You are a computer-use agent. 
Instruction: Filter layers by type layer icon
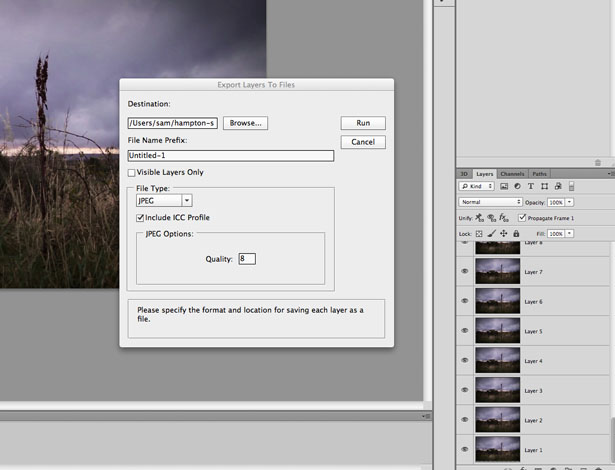531,186
